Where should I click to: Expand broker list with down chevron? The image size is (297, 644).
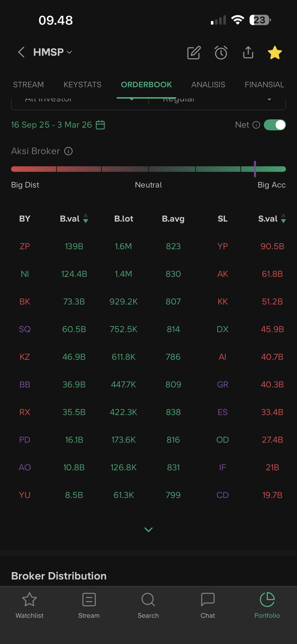coord(148,529)
